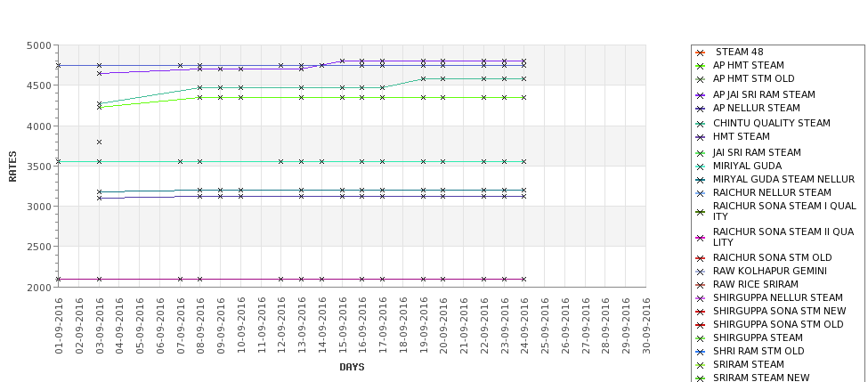
Task: Click the 01-09-2016 date axis label
Action: pyautogui.click(x=59, y=326)
